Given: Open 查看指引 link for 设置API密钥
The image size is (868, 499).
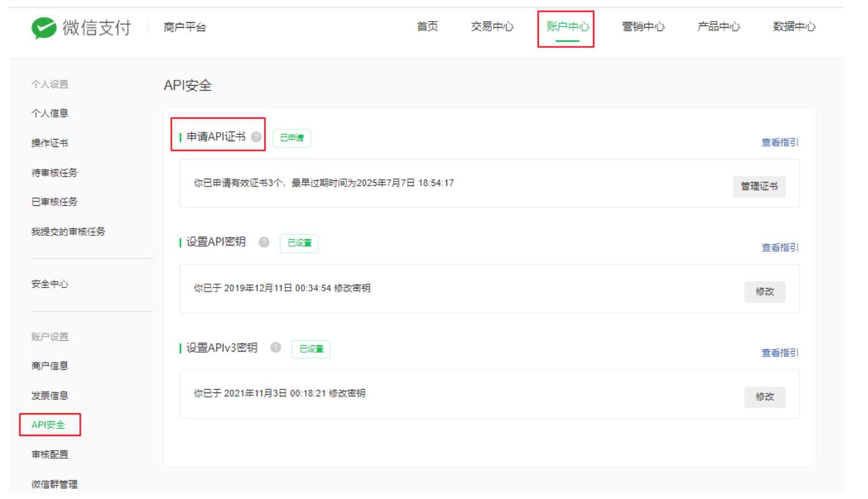Looking at the screenshot, I should point(780,247).
